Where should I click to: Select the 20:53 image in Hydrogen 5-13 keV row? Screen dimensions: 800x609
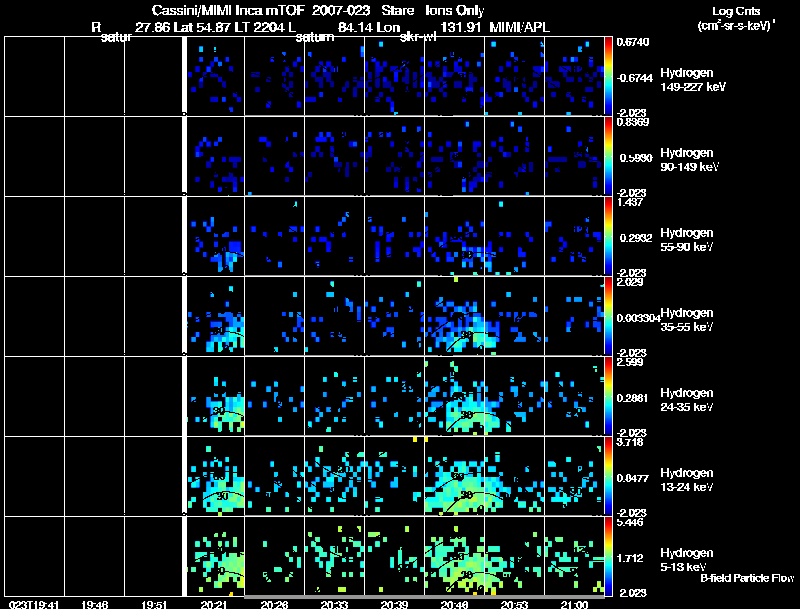[514, 556]
